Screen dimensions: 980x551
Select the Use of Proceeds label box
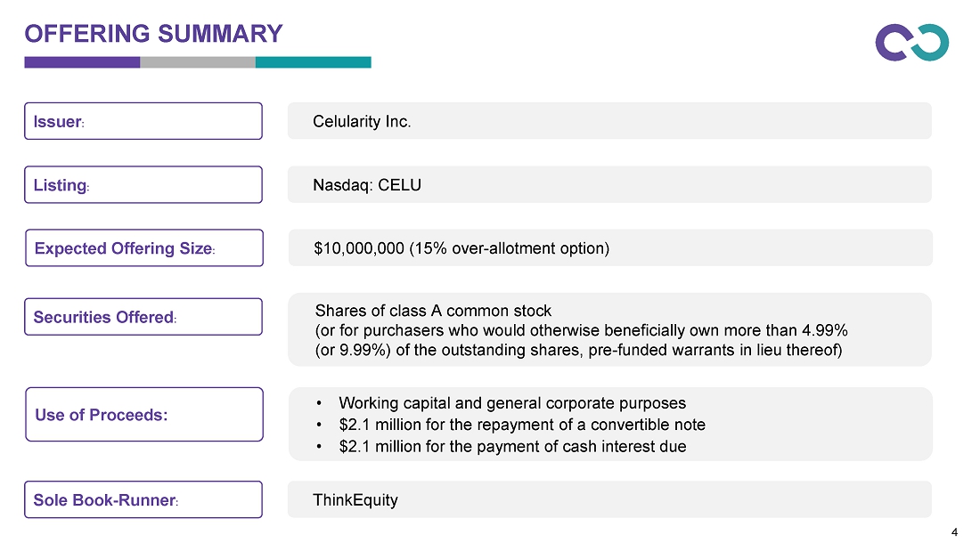143,414
